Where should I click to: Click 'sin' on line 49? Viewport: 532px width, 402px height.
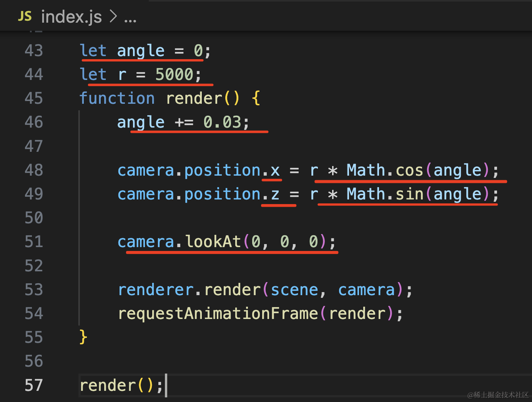point(409,194)
